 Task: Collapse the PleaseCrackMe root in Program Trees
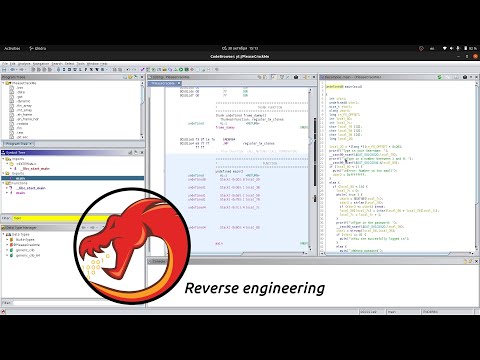[3, 83]
